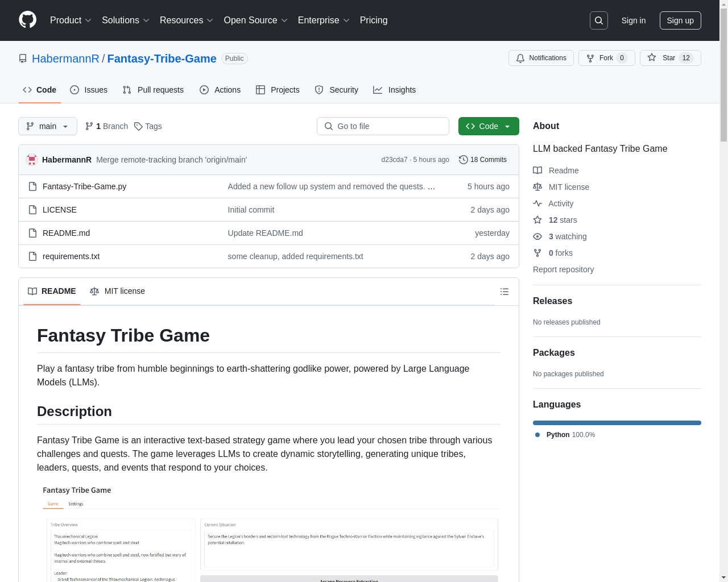Click the search magnifier icon
Screen dimensions: 728x582
599,20
